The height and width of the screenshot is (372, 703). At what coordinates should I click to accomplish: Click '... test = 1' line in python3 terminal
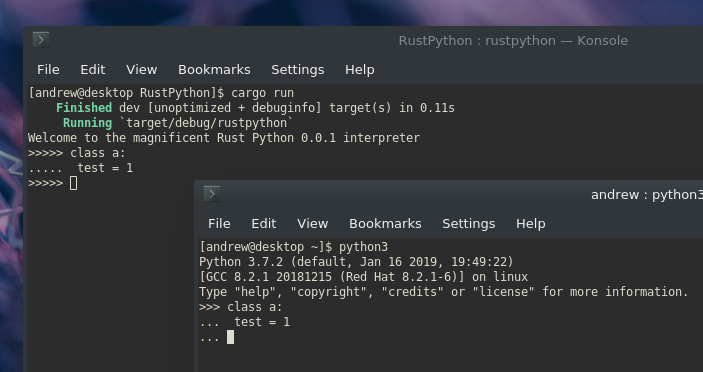(x=244, y=322)
